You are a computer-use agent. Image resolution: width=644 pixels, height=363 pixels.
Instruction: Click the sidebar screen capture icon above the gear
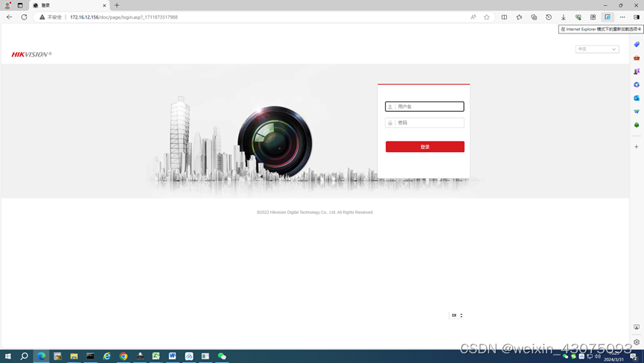[x=637, y=327]
